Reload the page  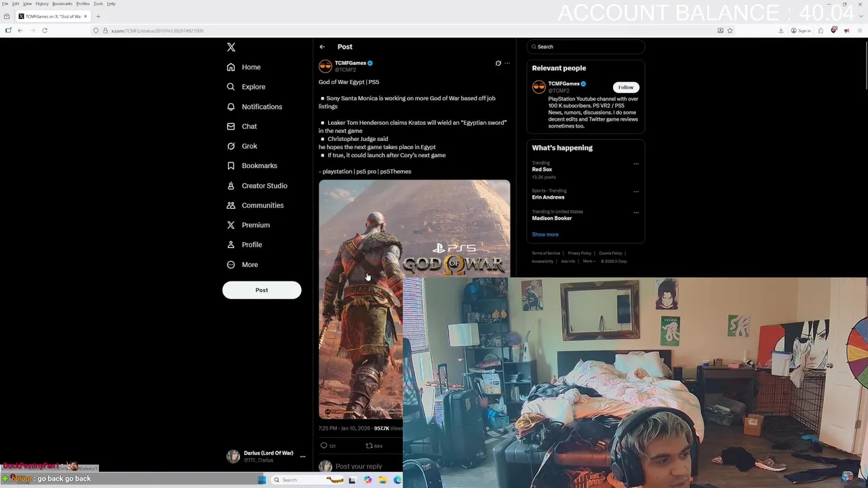pyautogui.click(x=45, y=30)
